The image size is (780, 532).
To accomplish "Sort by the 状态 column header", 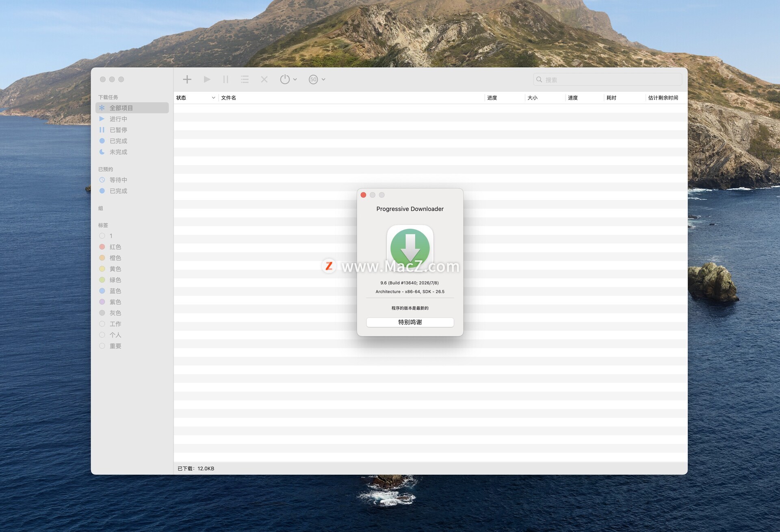I will pyautogui.click(x=196, y=98).
